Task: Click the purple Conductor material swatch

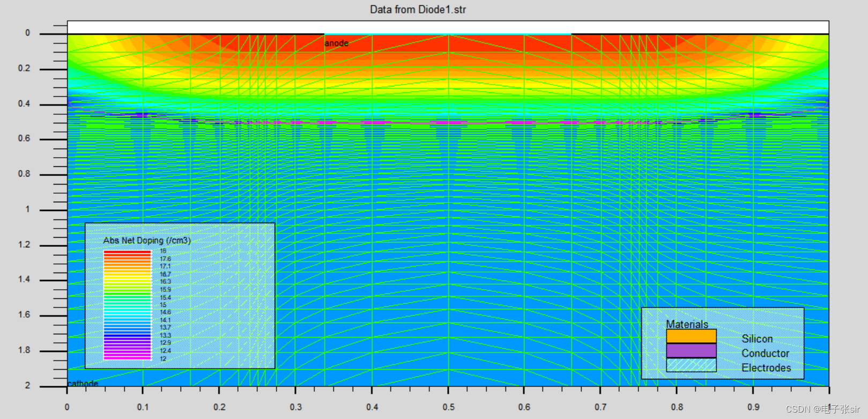Action: pos(691,351)
